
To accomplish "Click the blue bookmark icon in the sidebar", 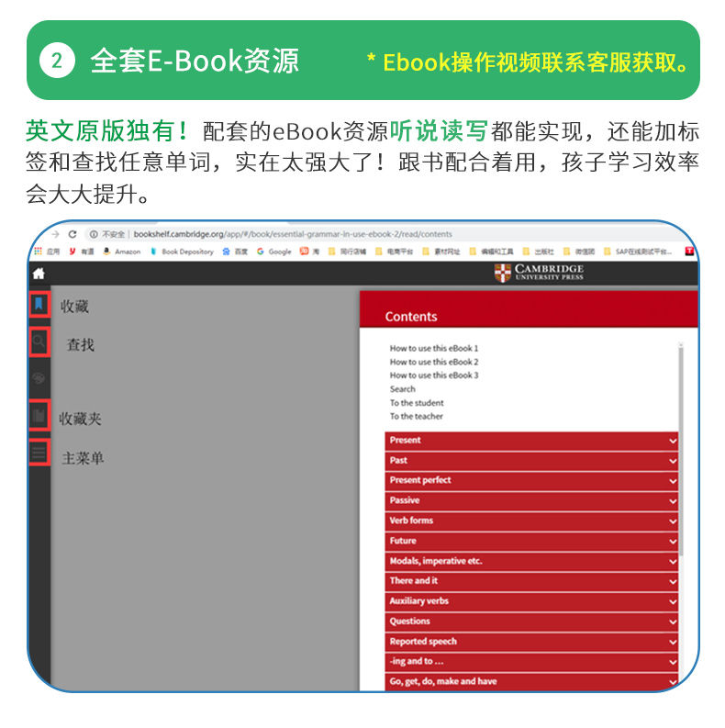I will click(x=39, y=304).
